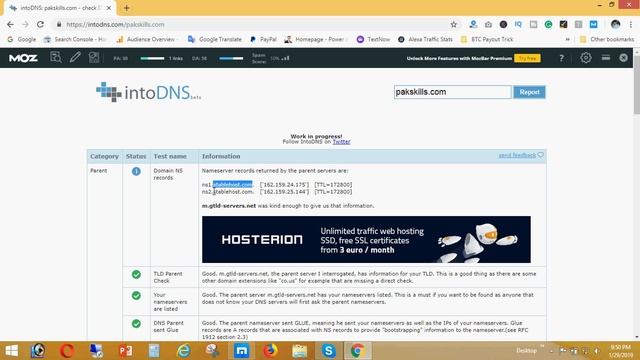The height and width of the screenshot is (360, 640).
Task: Click green check for TLD Parent Check
Action: click(x=136, y=274)
